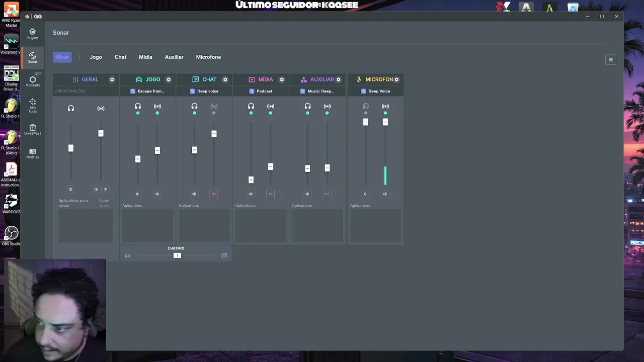Open the Geral channel settings gear
644x362 pixels.
click(x=112, y=79)
